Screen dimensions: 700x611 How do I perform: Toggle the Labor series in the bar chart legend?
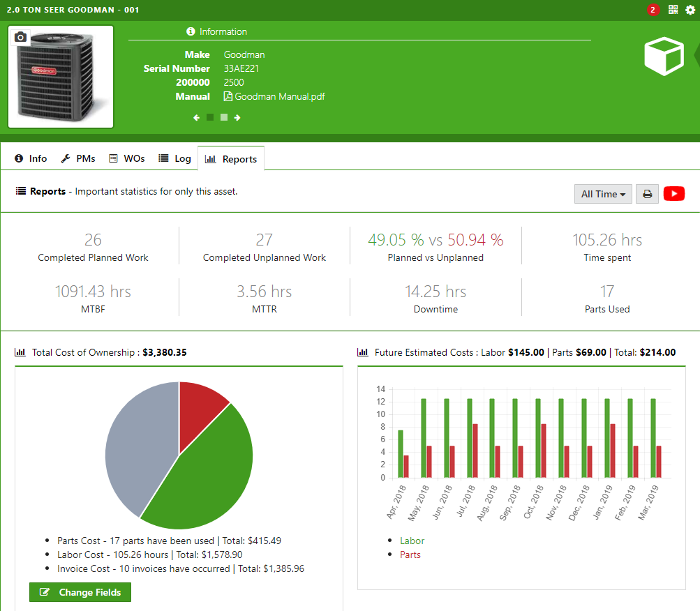pyautogui.click(x=412, y=541)
